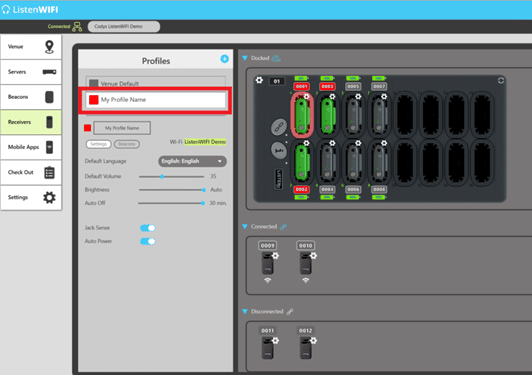Click the round button below the link icon
This screenshot has height=375, width=532.
pyautogui.click(x=279, y=150)
